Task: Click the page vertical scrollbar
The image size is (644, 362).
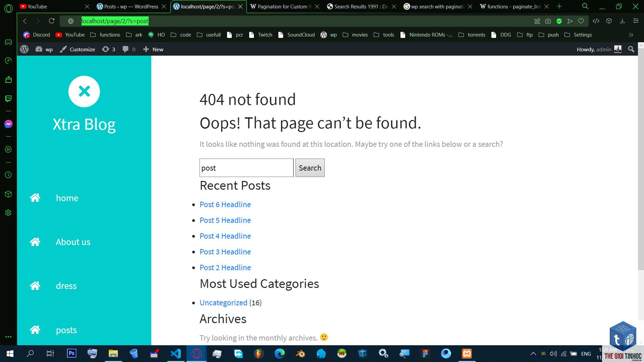Action: point(641,159)
